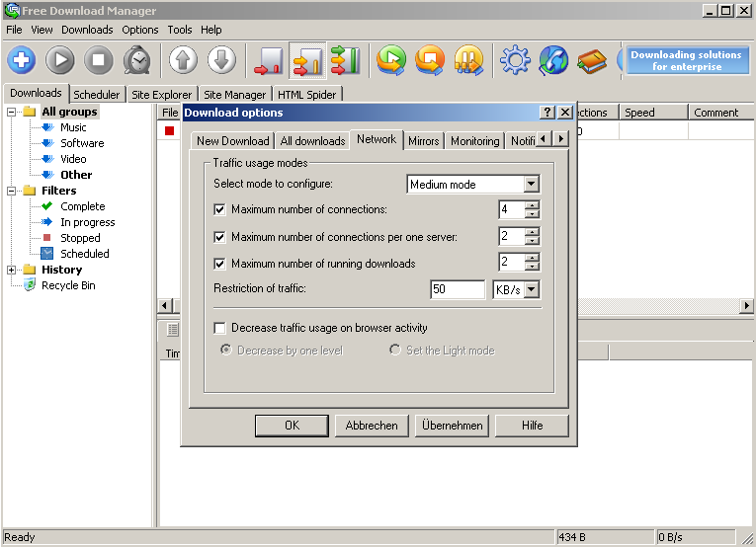756x547 pixels.
Task: Click the green Start All downloads icon
Action: pyautogui.click(x=391, y=60)
